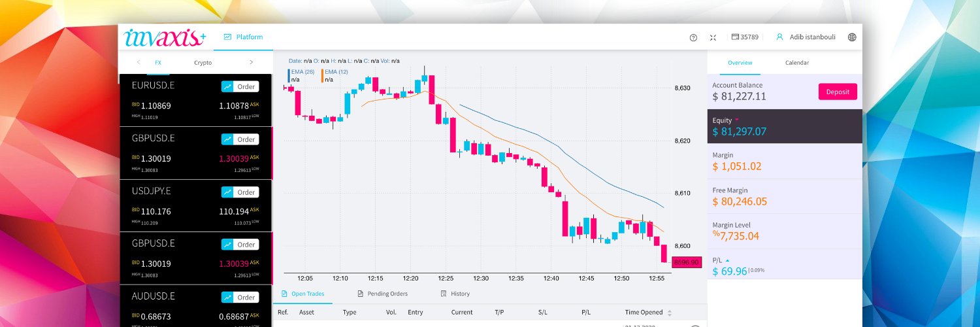Click the 8596.90 current price tag

pos(687,262)
